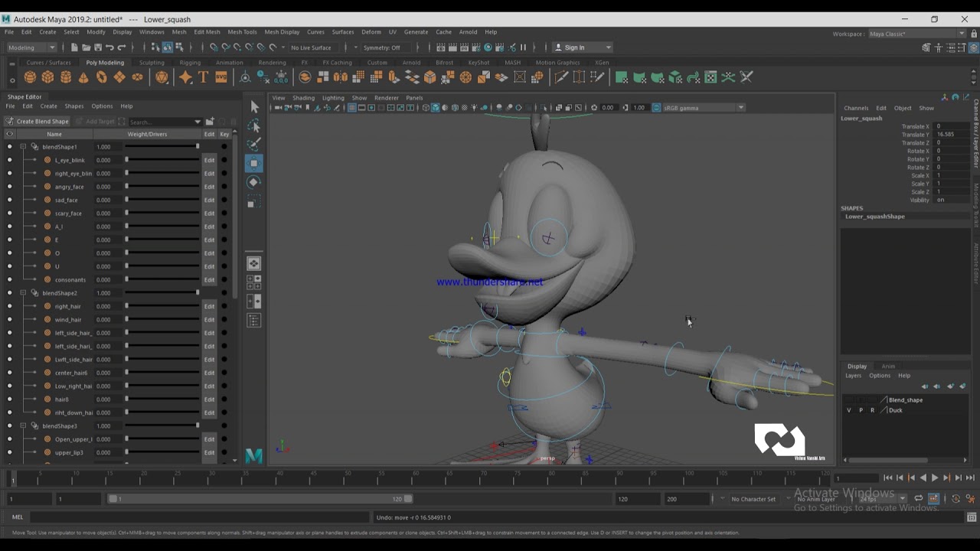Open the Deform menu
This screenshot has height=551, width=980.
371,32
